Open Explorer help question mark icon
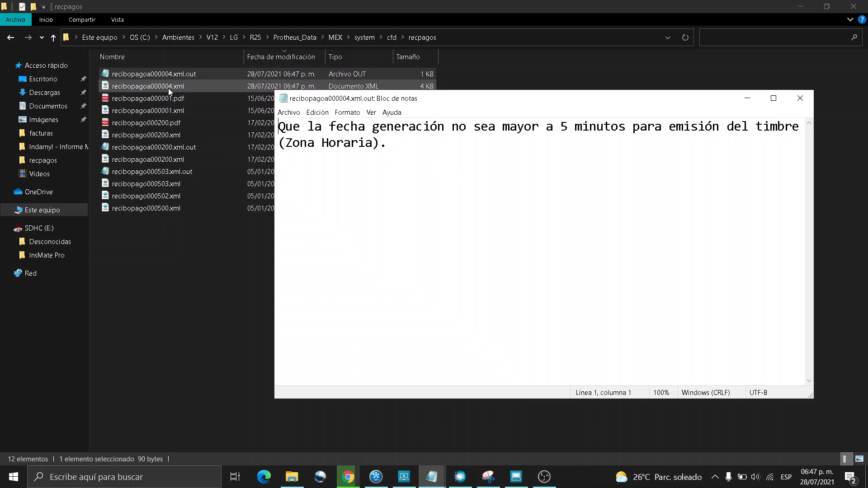 [862, 19]
